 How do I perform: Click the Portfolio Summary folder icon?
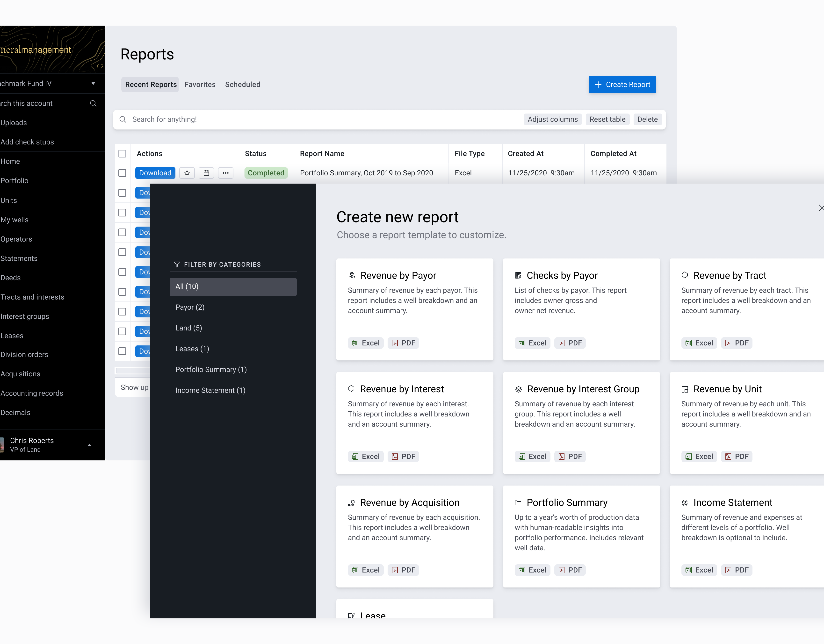pos(518,503)
